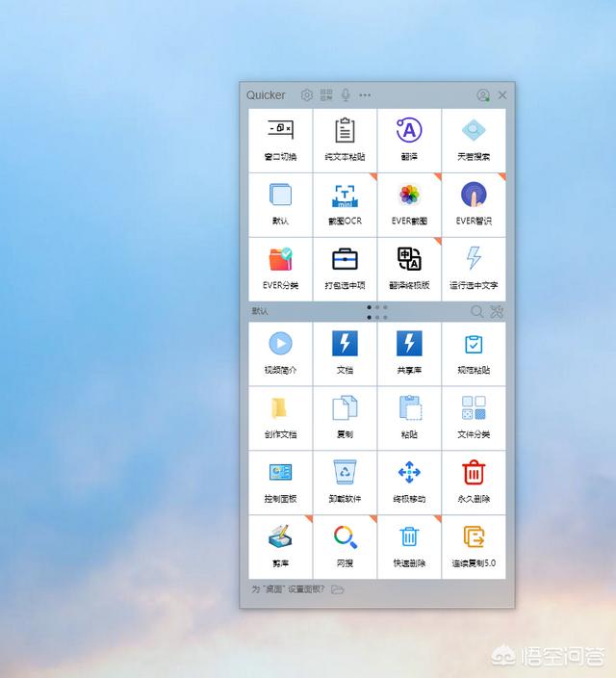The width and height of the screenshot is (616, 678).
Task: Open the 控制面板 control panel action
Action: [280, 482]
